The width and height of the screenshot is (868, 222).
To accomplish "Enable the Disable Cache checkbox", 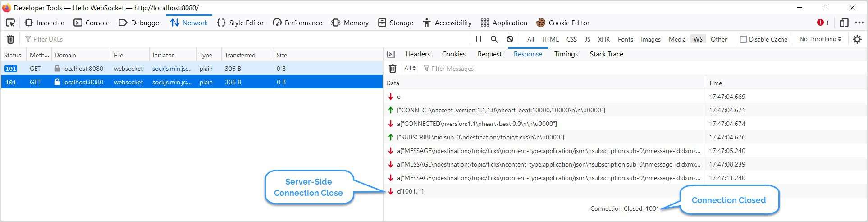I will [x=744, y=39].
